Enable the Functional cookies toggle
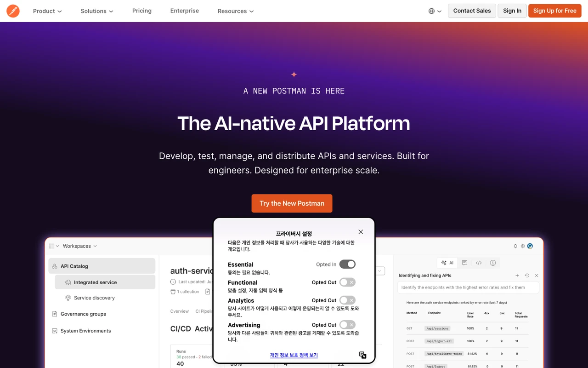 coord(347,282)
